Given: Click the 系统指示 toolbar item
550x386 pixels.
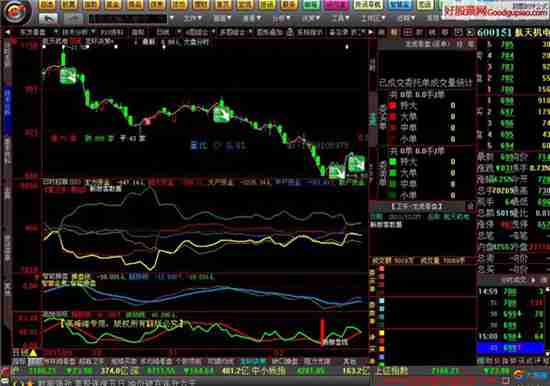Looking at the screenshot, I should [x=309, y=32].
